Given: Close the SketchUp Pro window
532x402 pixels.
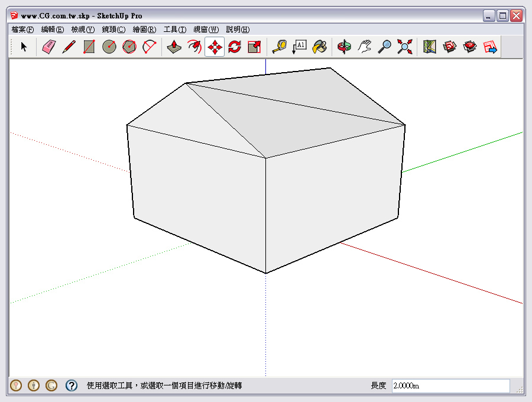Looking at the screenshot, I should tap(517, 15).
